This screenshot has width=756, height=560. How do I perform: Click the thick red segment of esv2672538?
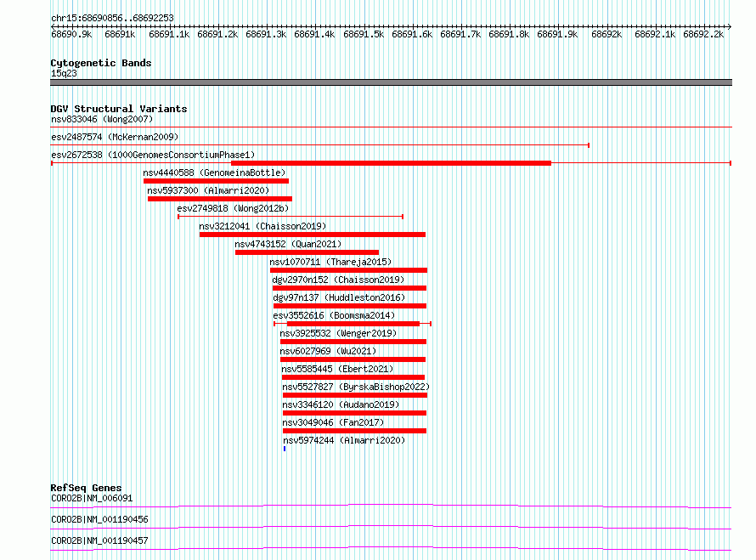coord(391,163)
